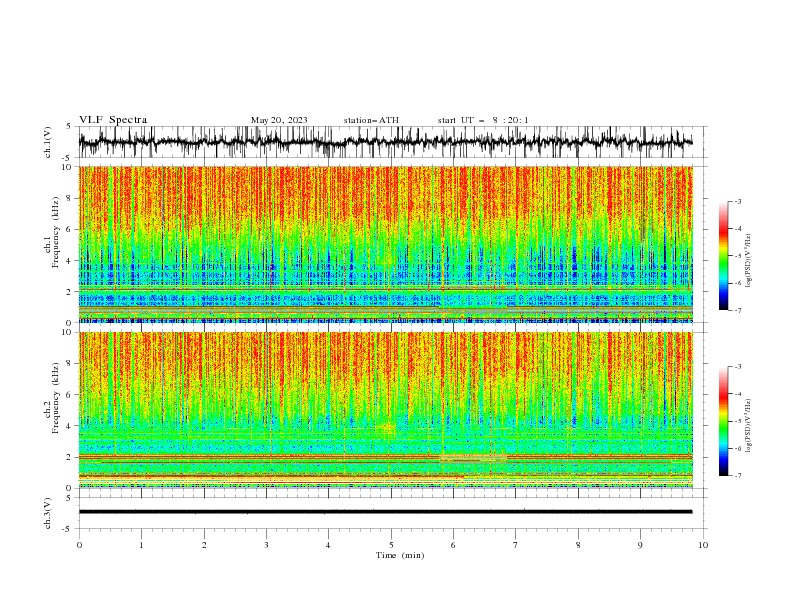Click the "ch.3(V)" axis label

[x=48, y=513]
